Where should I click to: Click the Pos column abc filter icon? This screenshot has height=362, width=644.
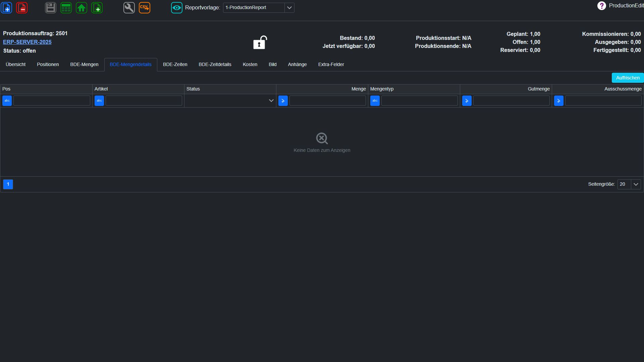pos(7,101)
